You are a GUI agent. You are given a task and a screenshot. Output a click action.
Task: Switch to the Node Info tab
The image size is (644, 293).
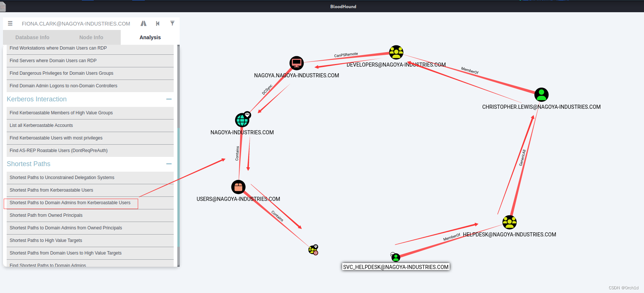click(x=91, y=37)
